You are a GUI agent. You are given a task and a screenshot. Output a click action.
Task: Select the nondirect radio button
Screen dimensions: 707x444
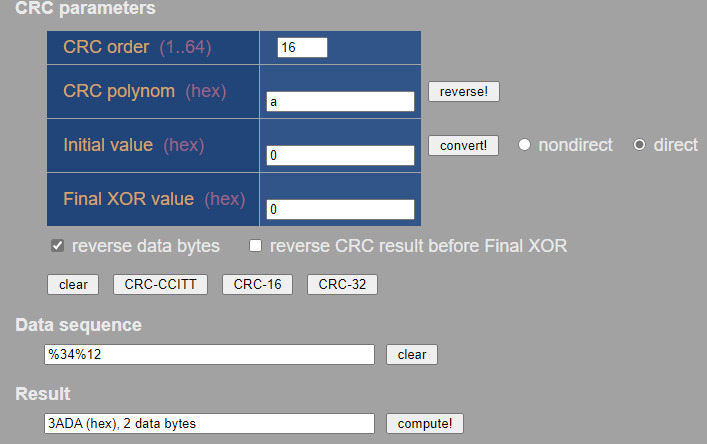(524, 145)
